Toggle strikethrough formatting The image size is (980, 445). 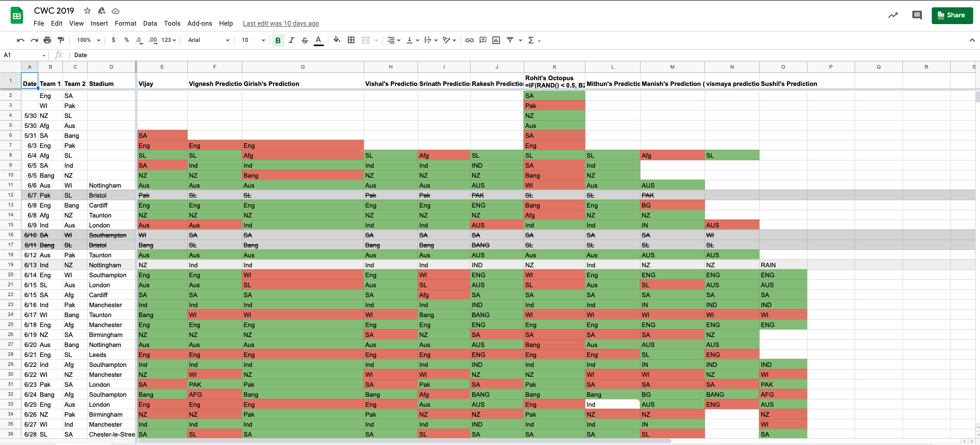pyautogui.click(x=305, y=40)
